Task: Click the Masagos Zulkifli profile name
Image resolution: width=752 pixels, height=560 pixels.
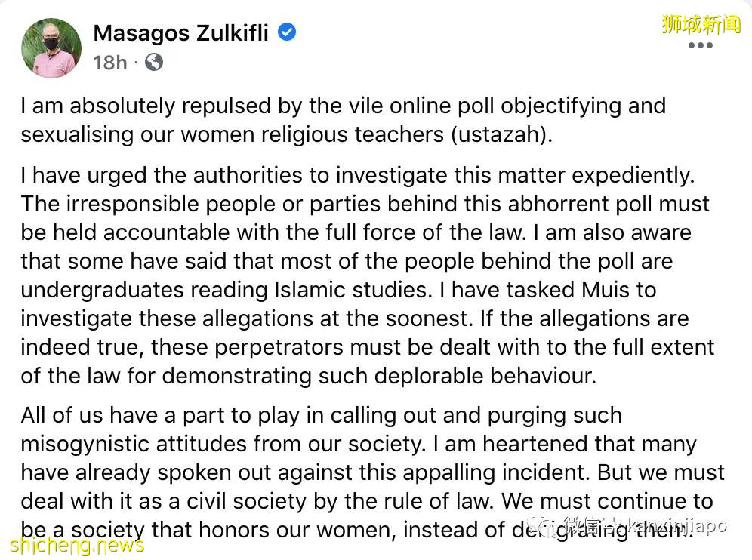Action: click(180, 33)
